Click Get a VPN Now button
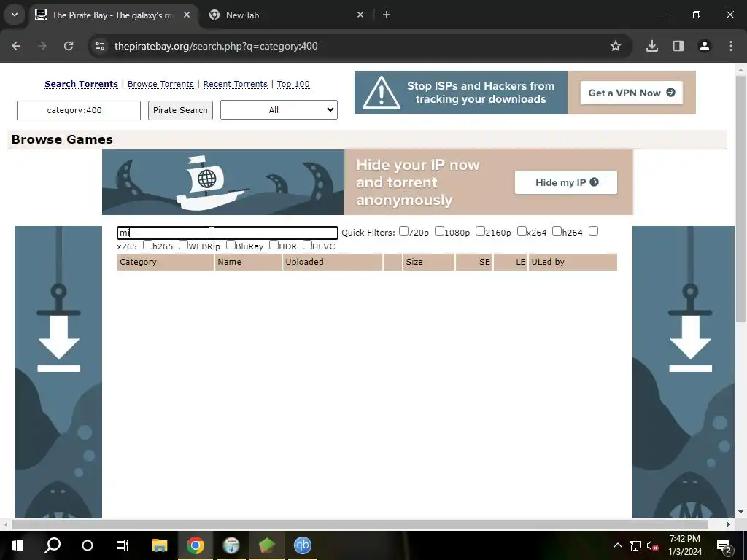The image size is (747, 560). (631, 93)
